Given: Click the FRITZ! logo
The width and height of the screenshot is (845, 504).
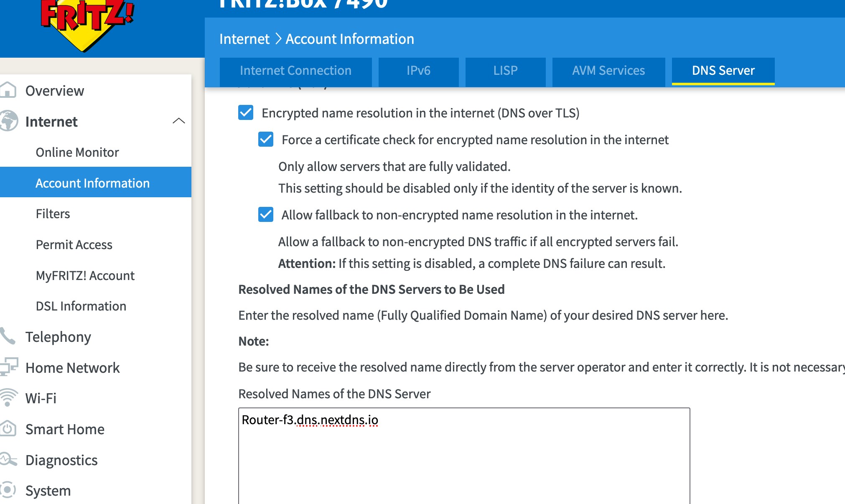Looking at the screenshot, I should click(x=87, y=25).
